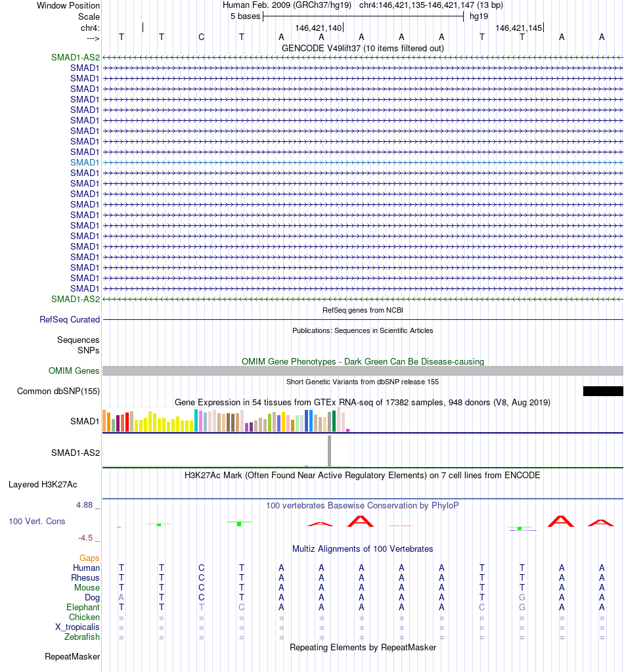Click the Elephant alignment row label
Screen dimensions: 624x672
[83, 607]
